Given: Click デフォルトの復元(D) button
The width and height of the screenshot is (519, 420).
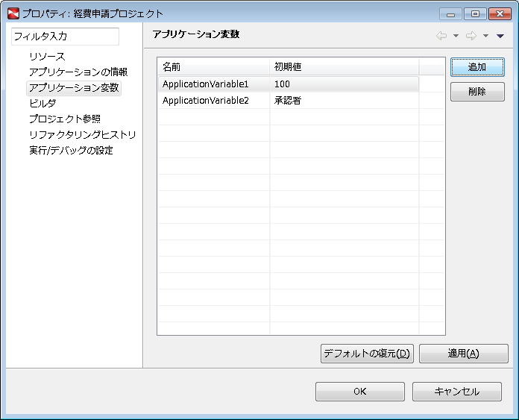Looking at the screenshot, I should pos(367,354).
